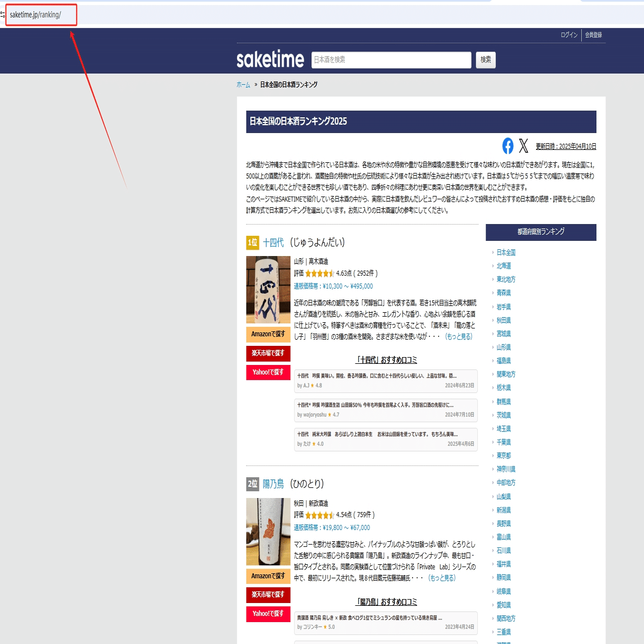Viewport: 644px width, 644px height.
Task: Select 福島県 ranking link
Action: coord(504,361)
